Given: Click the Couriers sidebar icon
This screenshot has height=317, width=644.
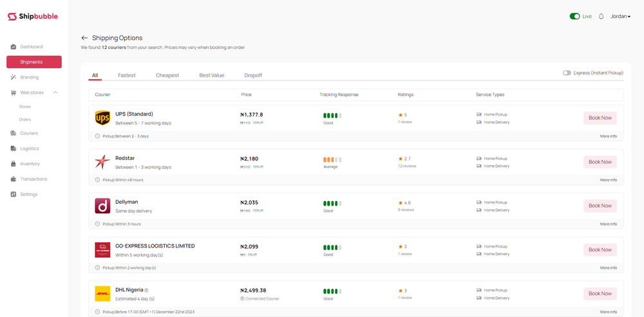Looking at the screenshot, I should click(13, 133).
